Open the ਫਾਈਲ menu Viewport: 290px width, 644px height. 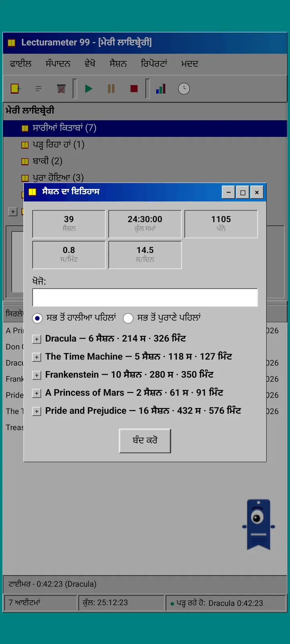tap(21, 64)
